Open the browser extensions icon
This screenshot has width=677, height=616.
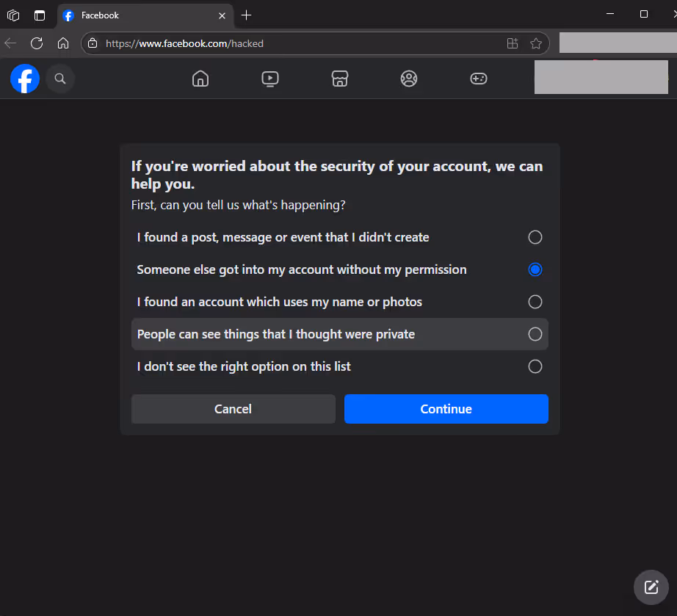coord(513,43)
